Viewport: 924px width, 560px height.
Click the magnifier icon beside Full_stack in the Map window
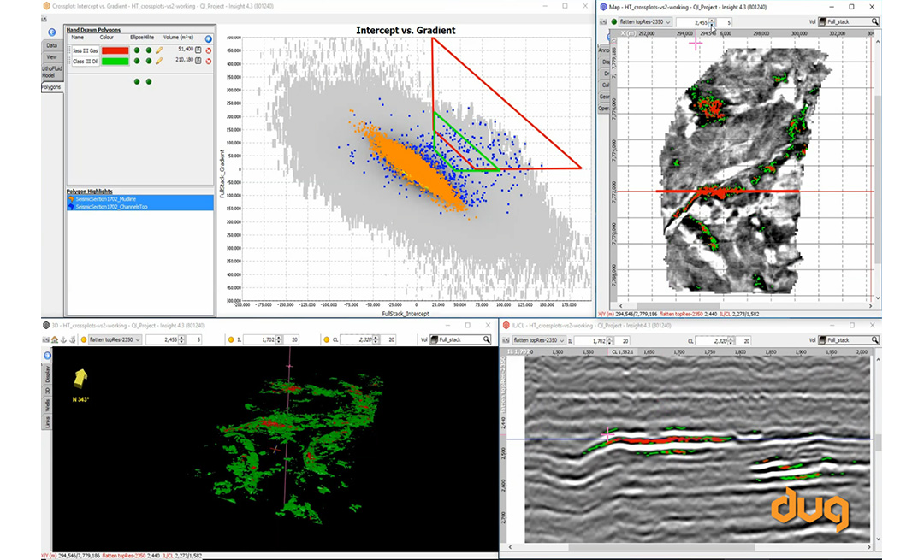pos(874,21)
